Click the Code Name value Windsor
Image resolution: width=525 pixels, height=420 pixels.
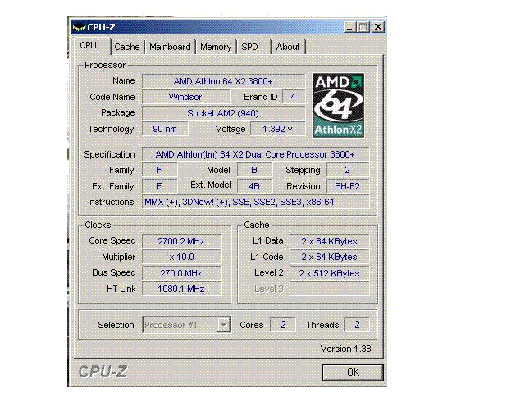[x=186, y=97]
